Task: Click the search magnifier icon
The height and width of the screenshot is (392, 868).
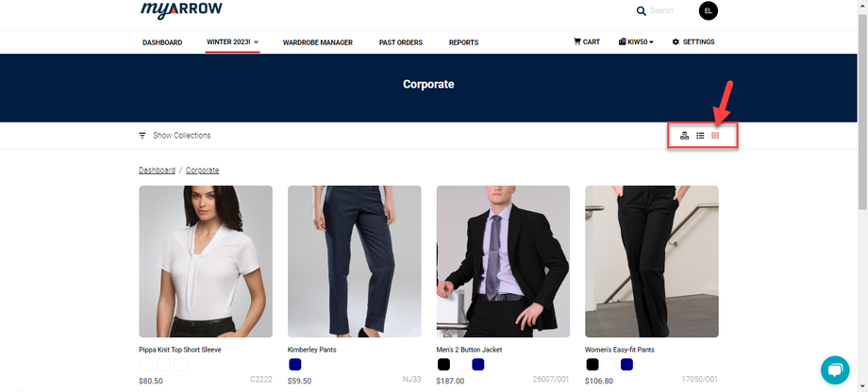Action: pyautogui.click(x=641, y=11)
